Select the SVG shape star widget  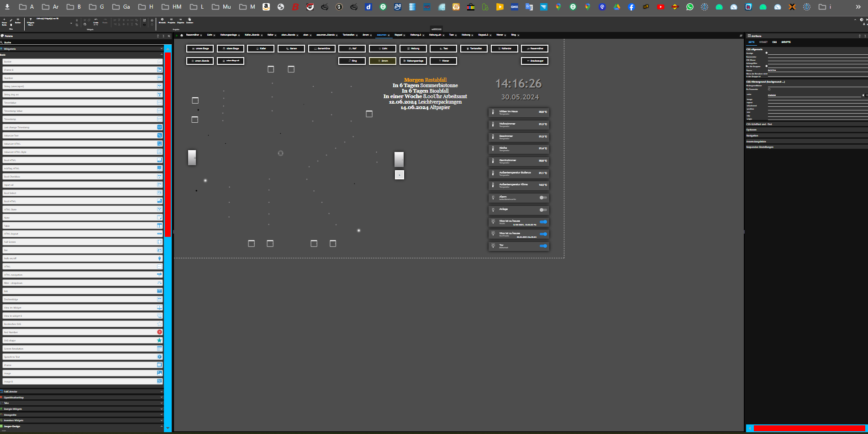pos(159,340)
